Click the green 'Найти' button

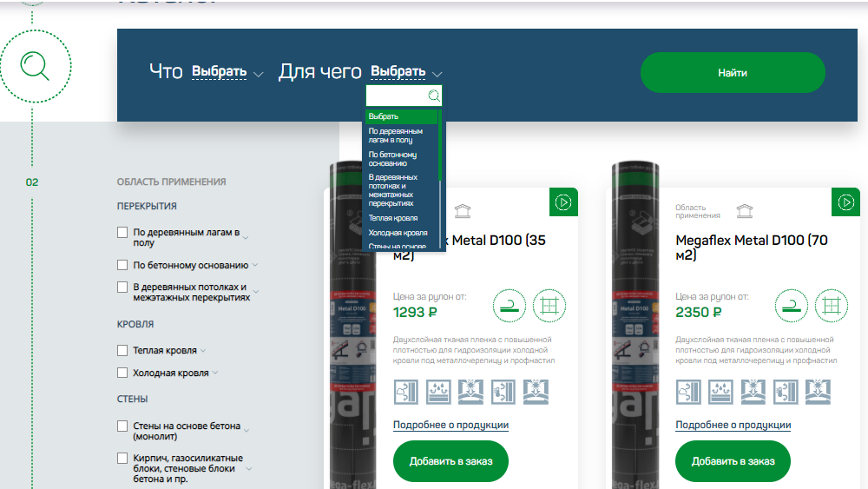(733, 73)
